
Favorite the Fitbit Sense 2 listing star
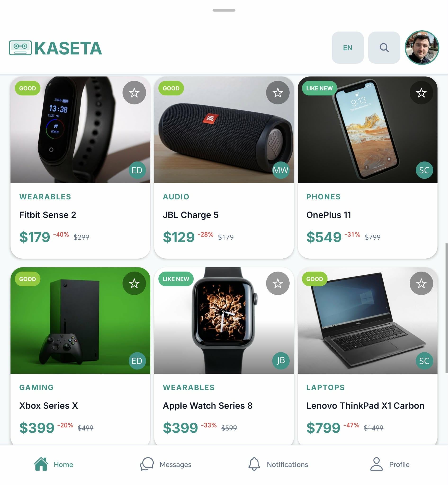134,93
